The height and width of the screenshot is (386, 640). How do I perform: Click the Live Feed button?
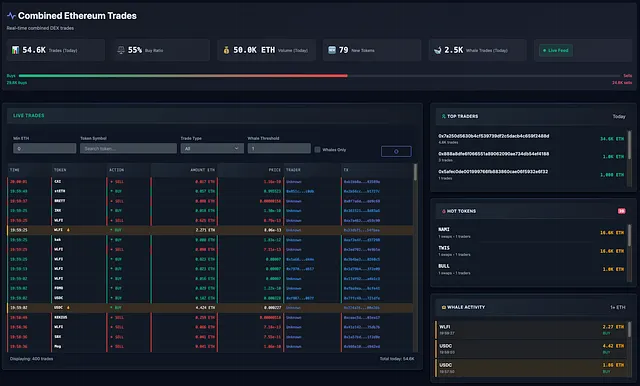[556, 50]
